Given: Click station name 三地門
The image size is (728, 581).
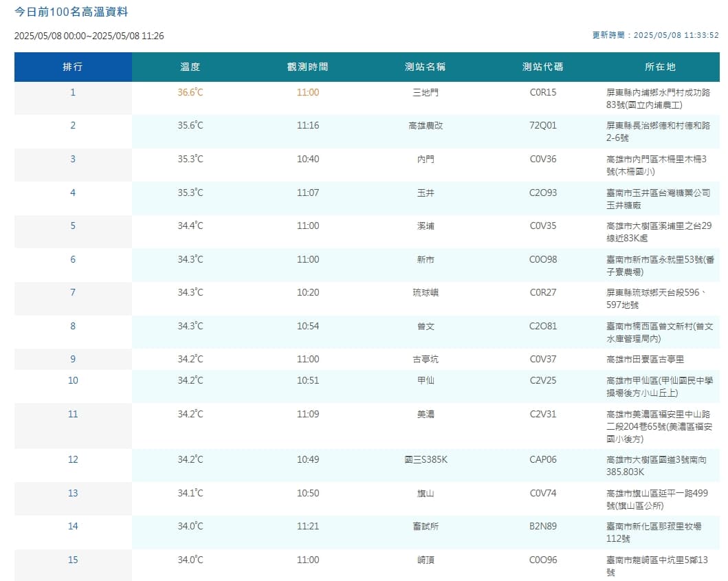Looking at the screenshot, I should click(x=426, y=92).
